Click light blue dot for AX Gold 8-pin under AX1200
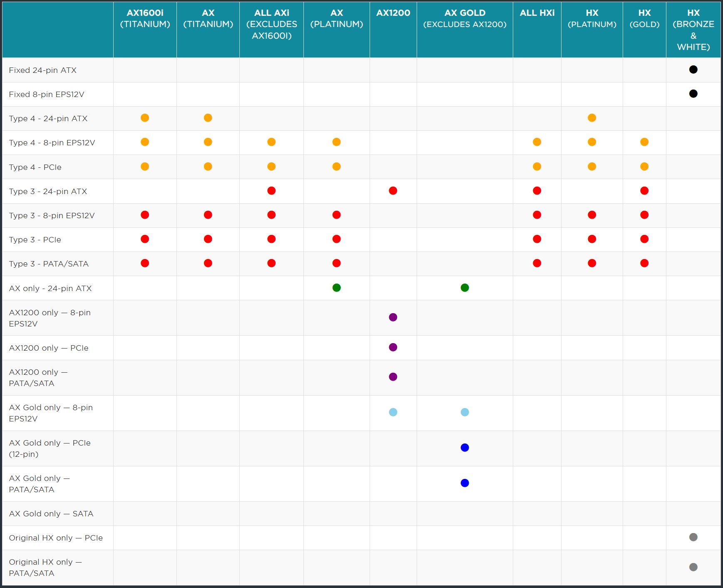 tap(393, 412)
